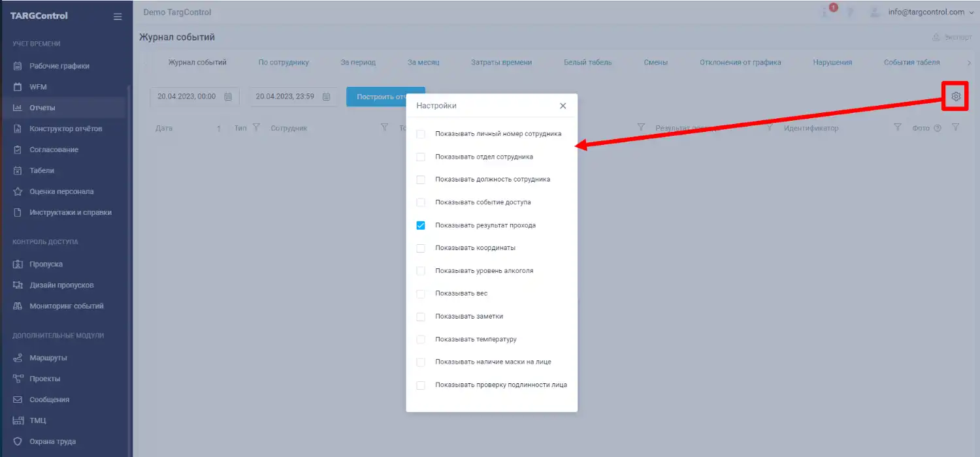The width and height of the screenshot is (980, 457).
Task: Enable Показывать наличие маски на лице
Action: (421, 362)
